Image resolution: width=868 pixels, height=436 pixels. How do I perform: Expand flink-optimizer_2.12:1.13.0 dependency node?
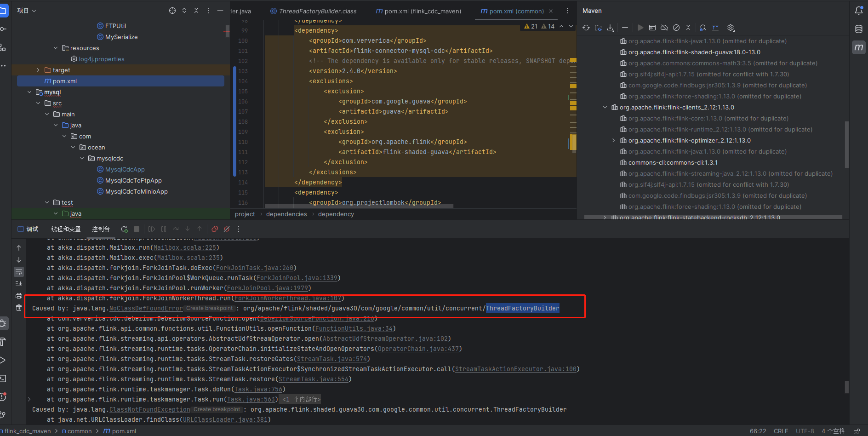coord(614,140)
